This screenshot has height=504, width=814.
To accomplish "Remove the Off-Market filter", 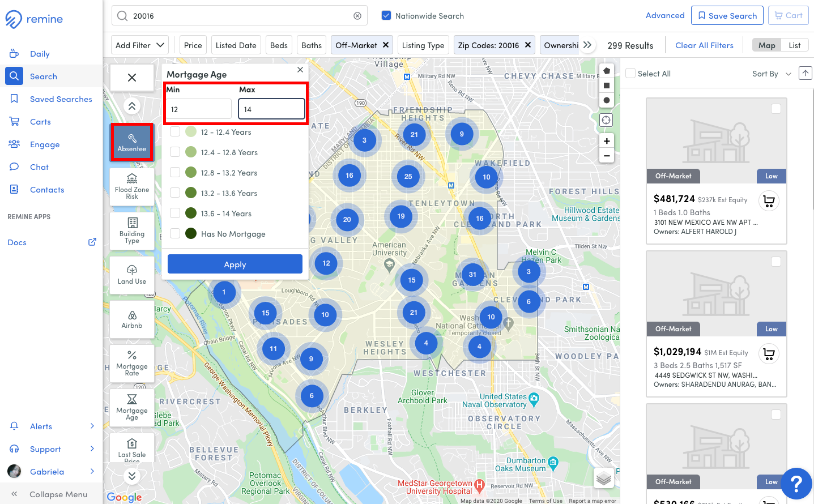I will click(386, 45).
